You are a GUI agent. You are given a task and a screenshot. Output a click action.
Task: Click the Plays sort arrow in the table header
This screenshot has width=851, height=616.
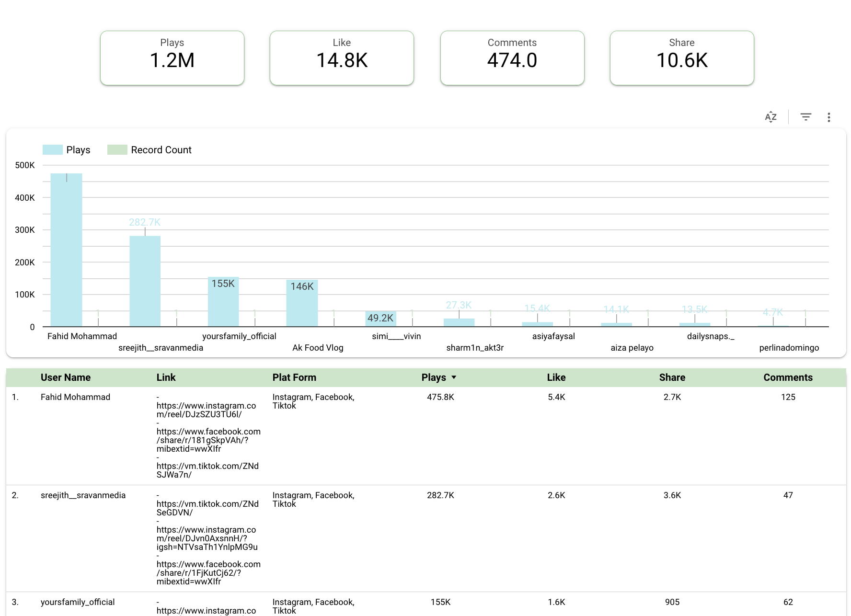[x=454, y=377]
